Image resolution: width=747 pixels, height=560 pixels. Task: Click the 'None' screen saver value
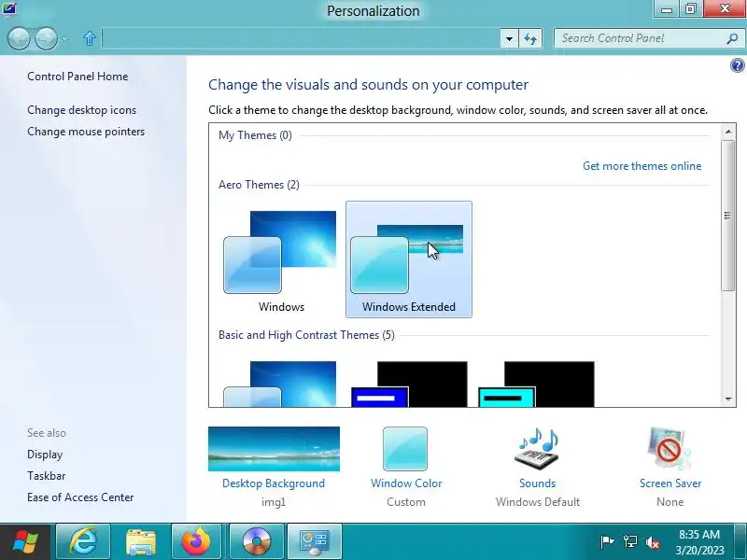(669, 502)
